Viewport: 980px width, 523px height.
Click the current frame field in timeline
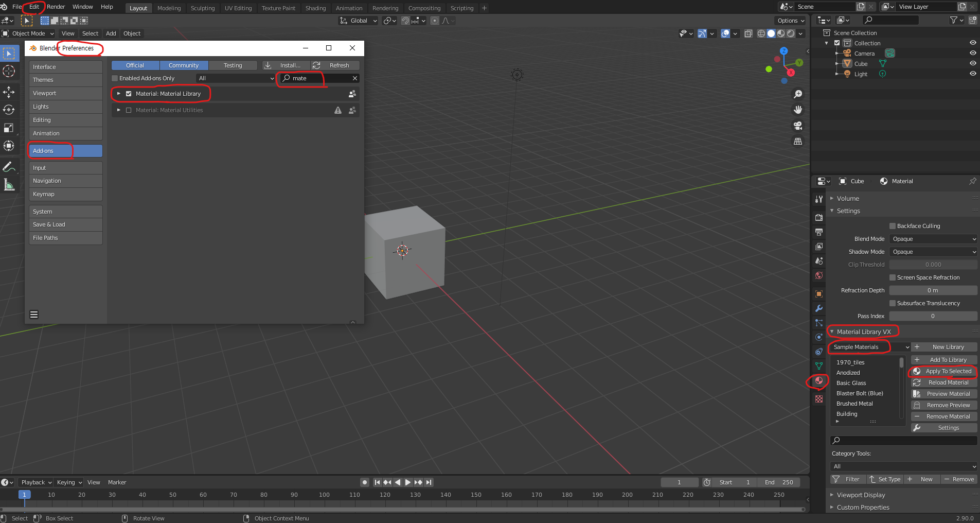[680, 482]
